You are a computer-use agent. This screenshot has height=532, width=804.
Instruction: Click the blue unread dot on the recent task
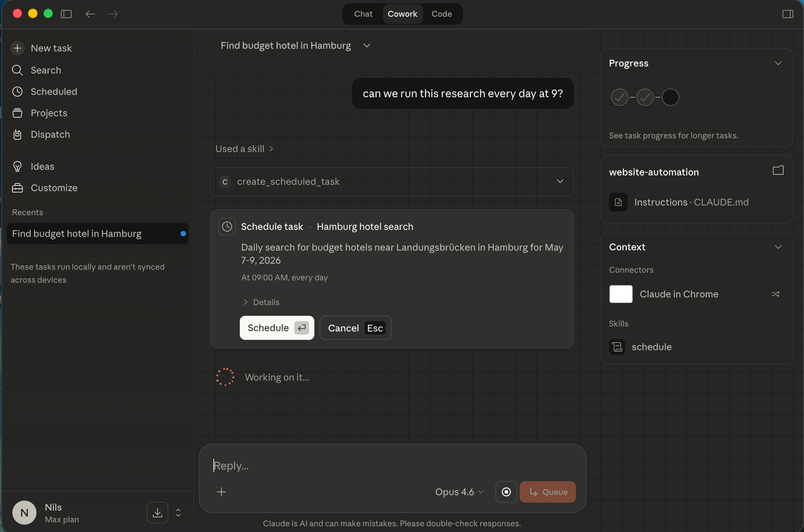(x=183, y=234)
